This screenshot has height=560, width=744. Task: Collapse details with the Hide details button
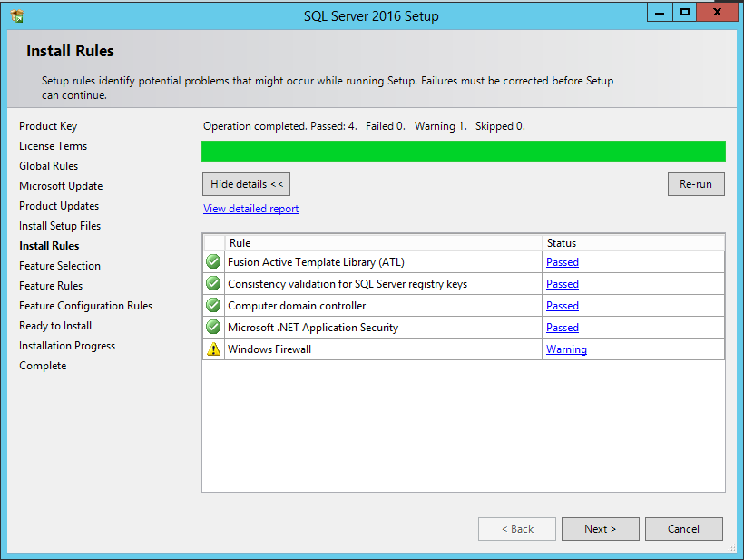[x=246, y=183]
